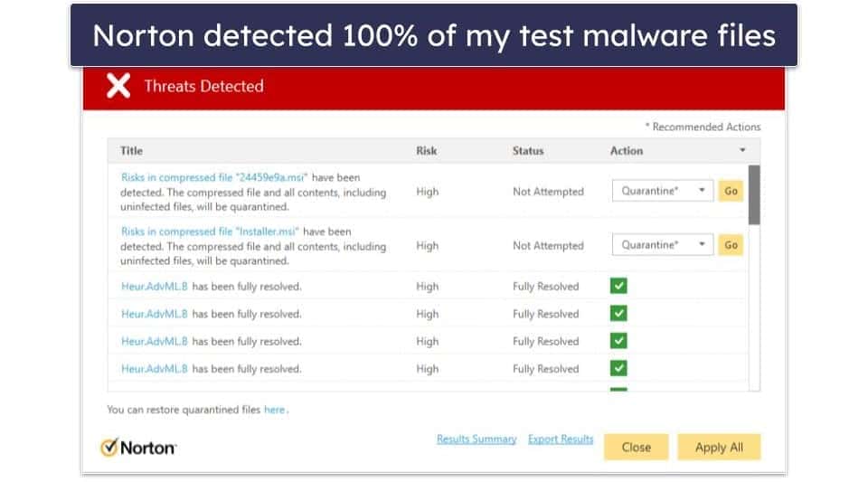Open Quarantine dropdown for 24459e9a.msi
Viewport: 868px width, 482px height.
point(663,192)
